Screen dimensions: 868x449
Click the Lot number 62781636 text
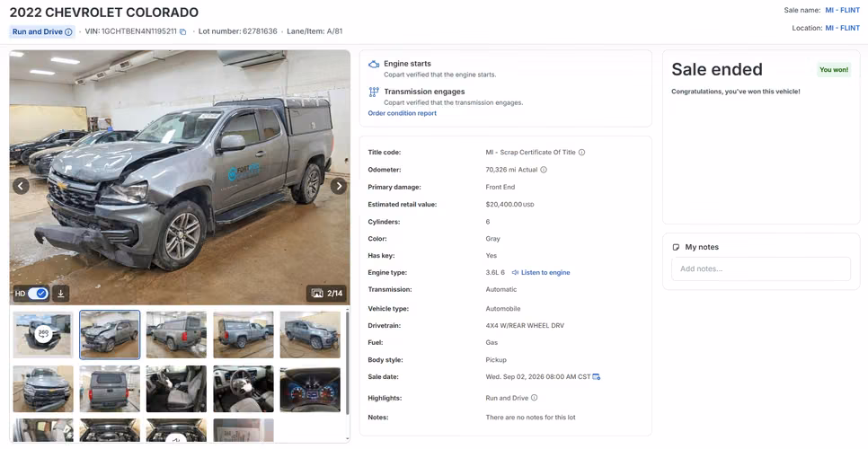click(x=238, y=31)
